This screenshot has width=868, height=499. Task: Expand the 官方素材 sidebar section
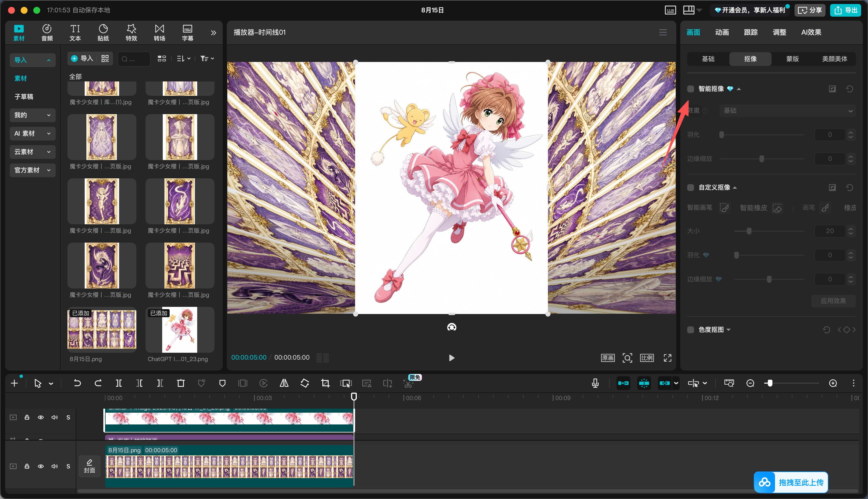click(33, 170)
